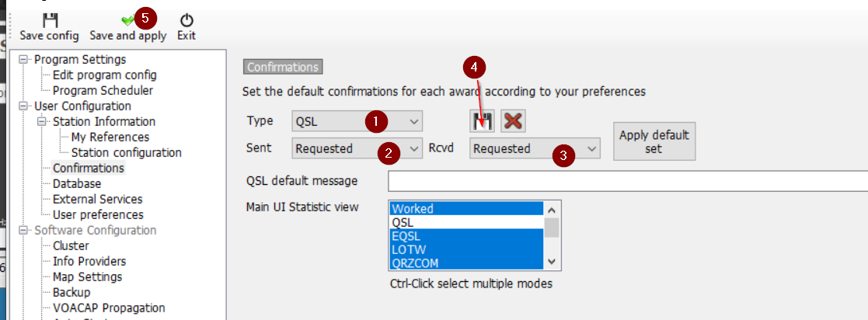Collapse the Program Settings tree node
Image resolution: width=868 pixels, height=320 pixels.
point(23,59)
